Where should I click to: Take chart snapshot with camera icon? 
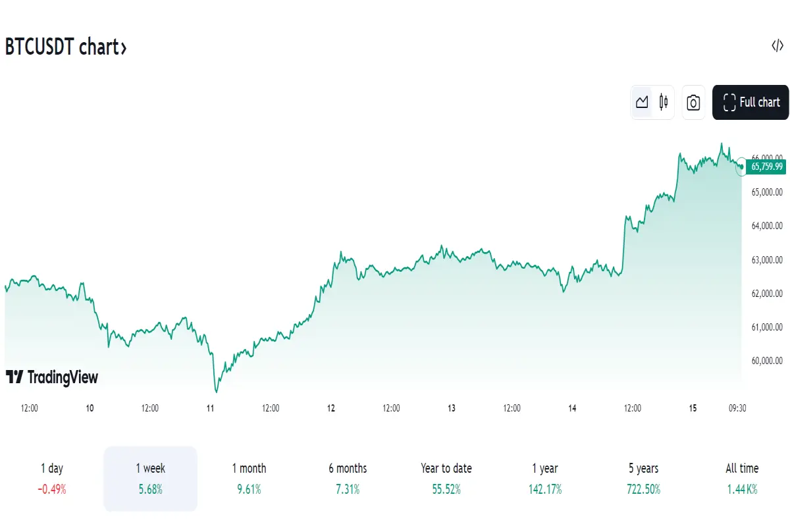(693, 103)
